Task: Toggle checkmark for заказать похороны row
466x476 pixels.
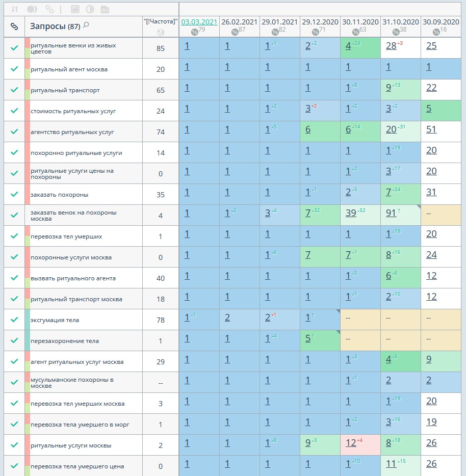Action: 14,194
